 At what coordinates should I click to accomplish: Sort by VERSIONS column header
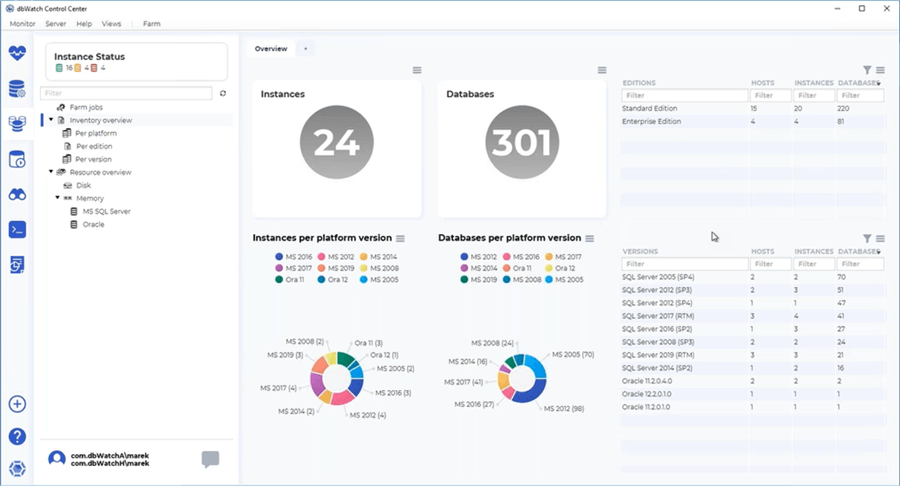(x=640, y=251)
